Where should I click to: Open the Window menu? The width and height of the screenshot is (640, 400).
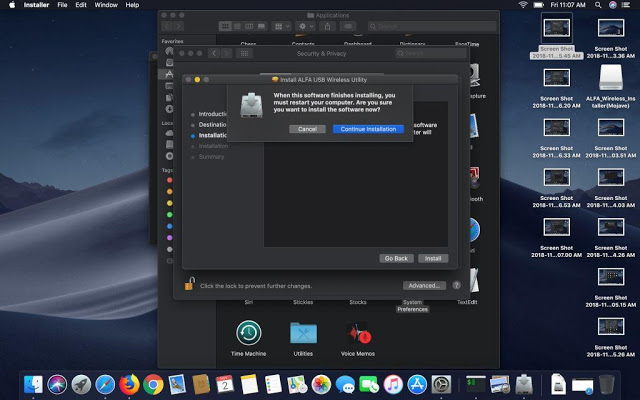105,6
